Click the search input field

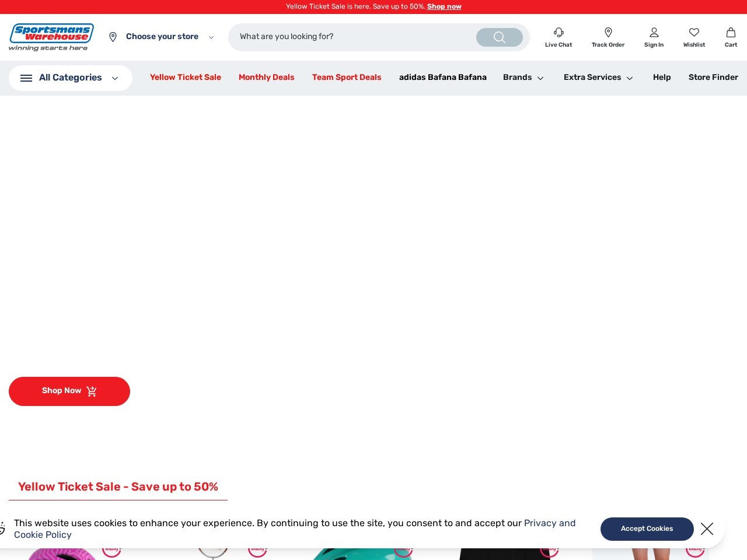(350, 37)
